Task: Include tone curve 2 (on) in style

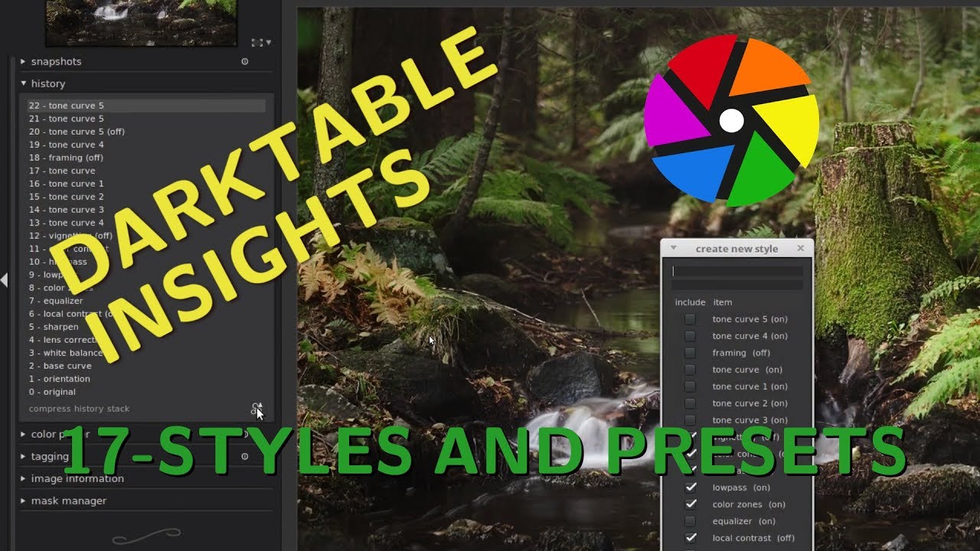Action: coord(691,403)
